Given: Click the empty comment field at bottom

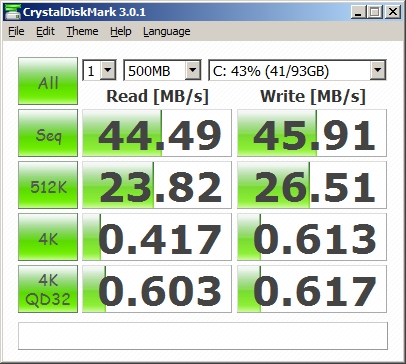Looking at the screenshot, I should pyautogui.click(x=203, y=336).
